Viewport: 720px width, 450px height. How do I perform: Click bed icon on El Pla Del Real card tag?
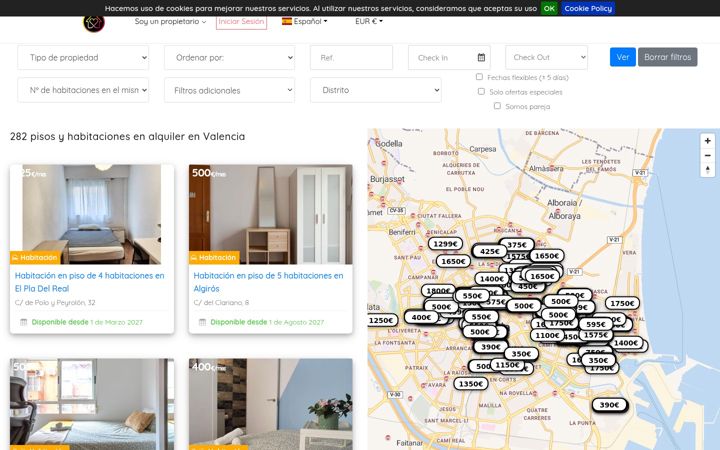click(15, 258)
